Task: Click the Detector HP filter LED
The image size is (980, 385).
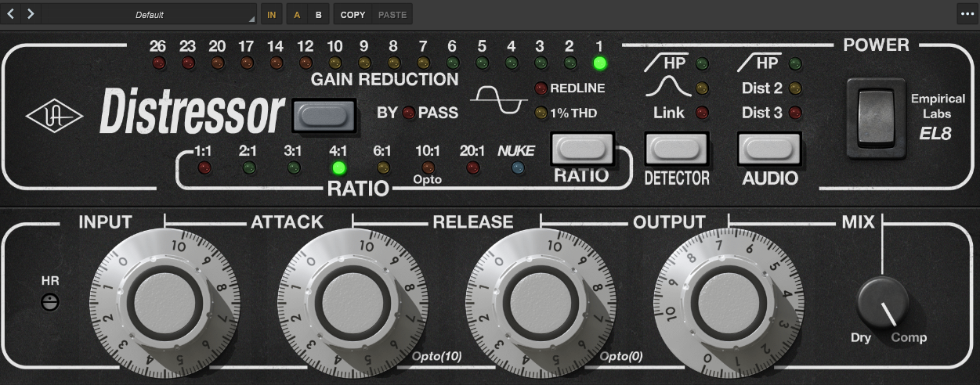Action: tap(702, 63)
